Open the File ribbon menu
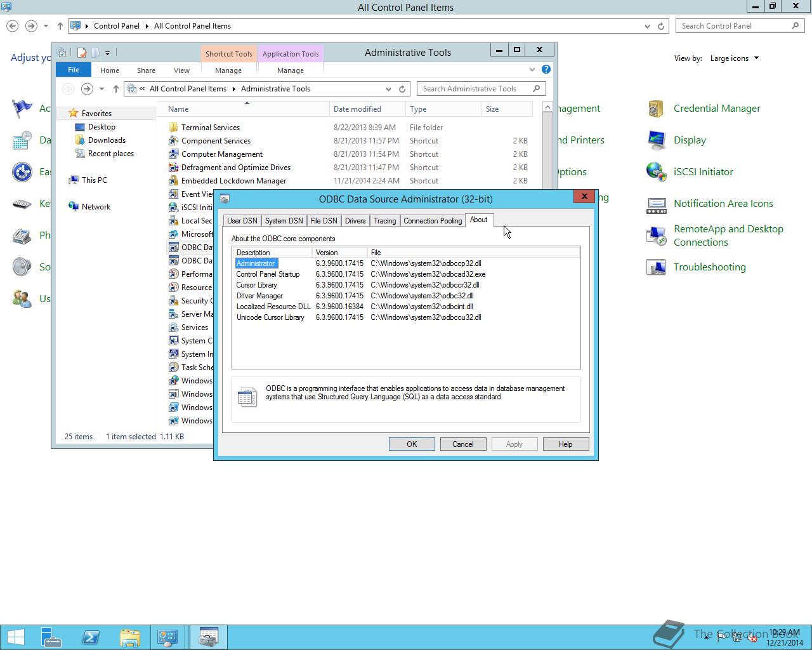 [74, 70]
